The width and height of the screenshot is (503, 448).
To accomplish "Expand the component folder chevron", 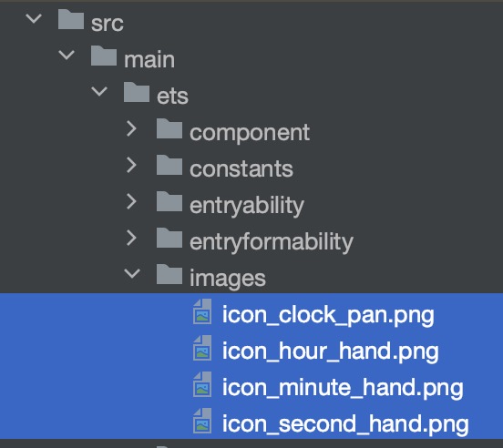I will coord(131,128).
